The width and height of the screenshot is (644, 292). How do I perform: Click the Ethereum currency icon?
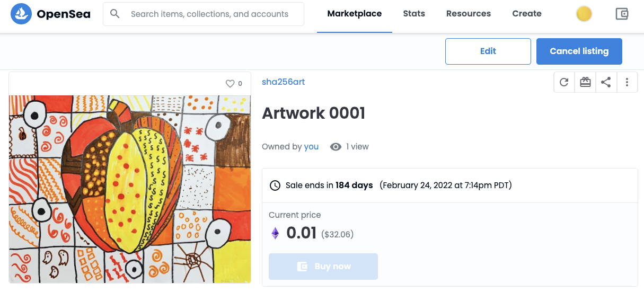(275, 233)
